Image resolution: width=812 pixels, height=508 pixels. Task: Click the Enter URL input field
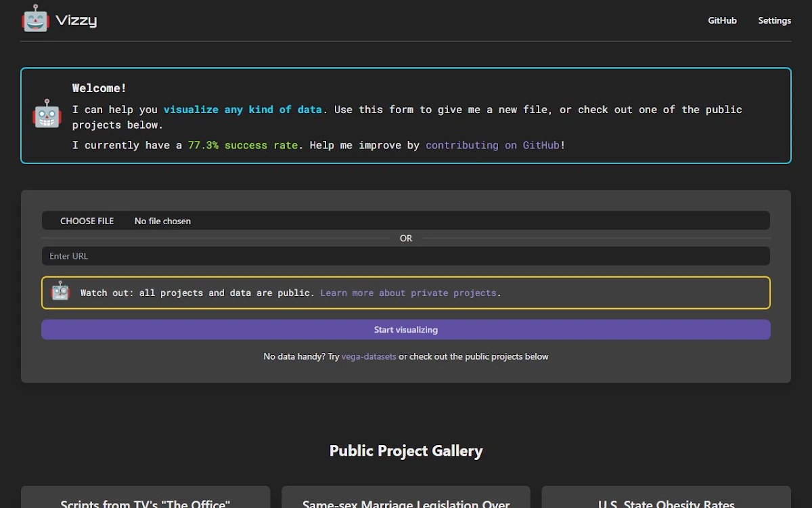(x=406, y=256)
